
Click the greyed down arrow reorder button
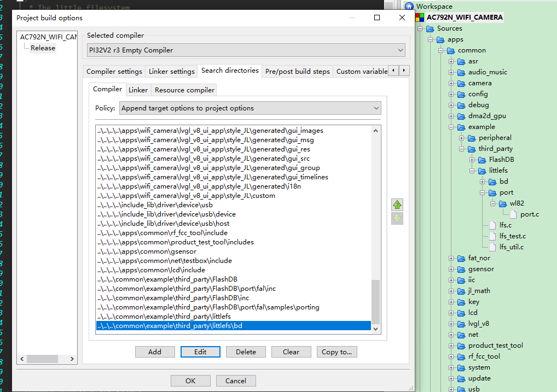pyautogui.click(x=397, y=218)
